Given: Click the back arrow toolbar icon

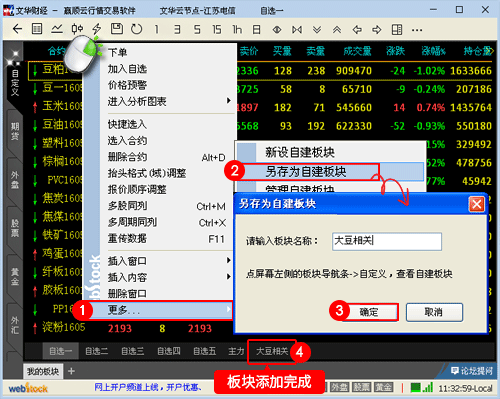Looking at the screenshot, I should click(17, 29).
